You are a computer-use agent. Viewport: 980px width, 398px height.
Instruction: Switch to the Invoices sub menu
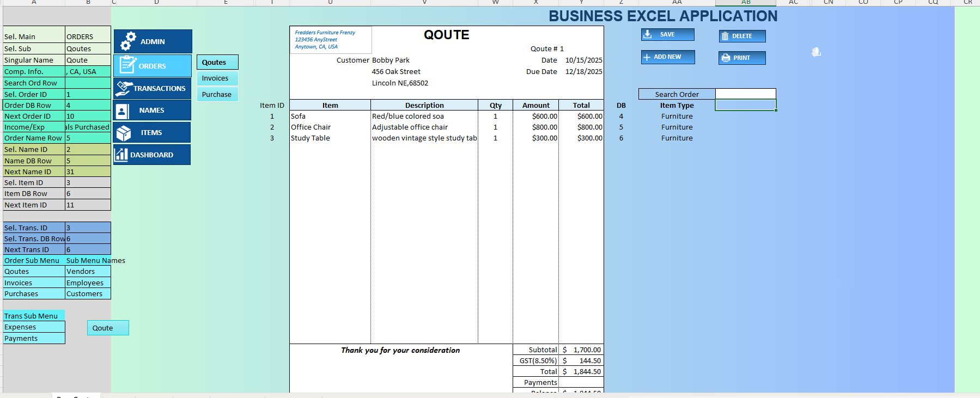click(x=217, y=78)
